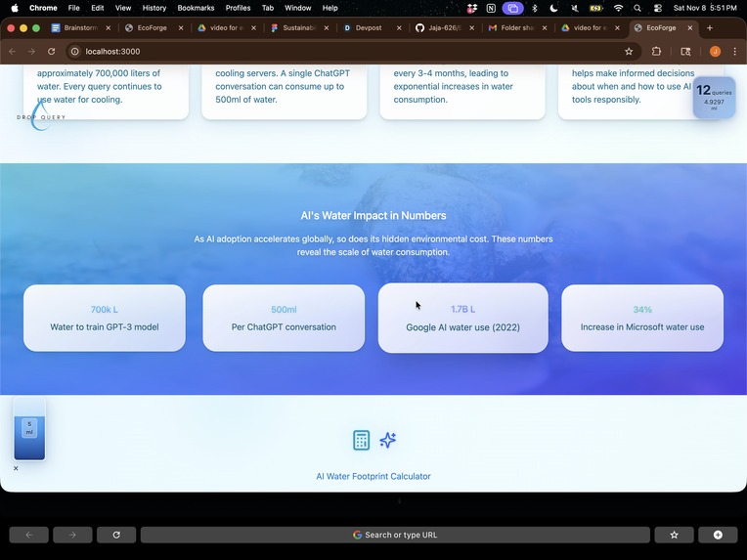Select the 34% Microsoft water use card

pyautogui.click(x=642, y=318)
